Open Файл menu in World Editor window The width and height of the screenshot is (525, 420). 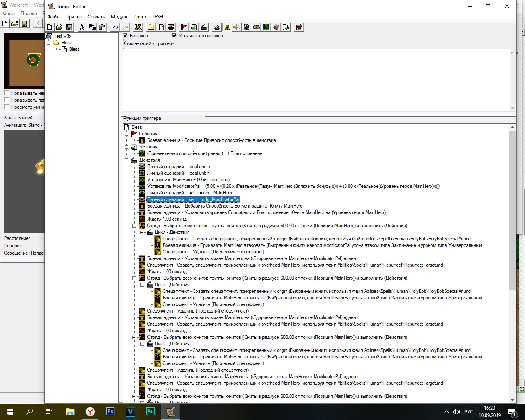tap(9, 14)
